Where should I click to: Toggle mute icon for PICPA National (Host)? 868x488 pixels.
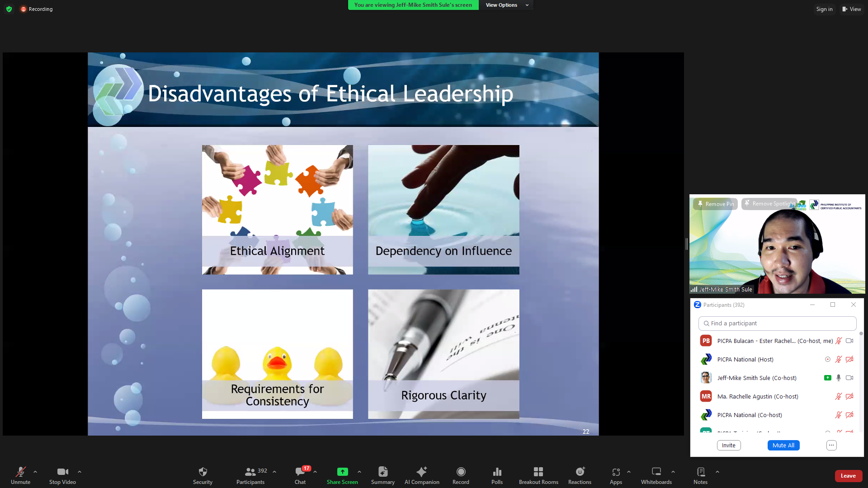tap(839, 360)
